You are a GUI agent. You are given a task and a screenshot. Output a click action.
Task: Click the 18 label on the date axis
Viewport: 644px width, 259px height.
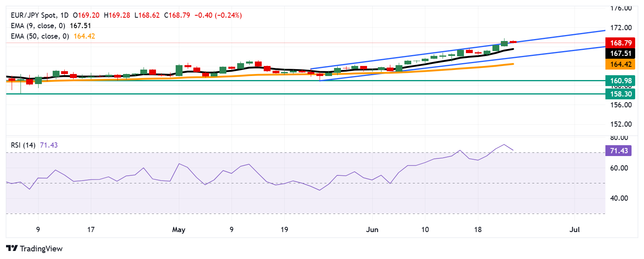[478, 230]
